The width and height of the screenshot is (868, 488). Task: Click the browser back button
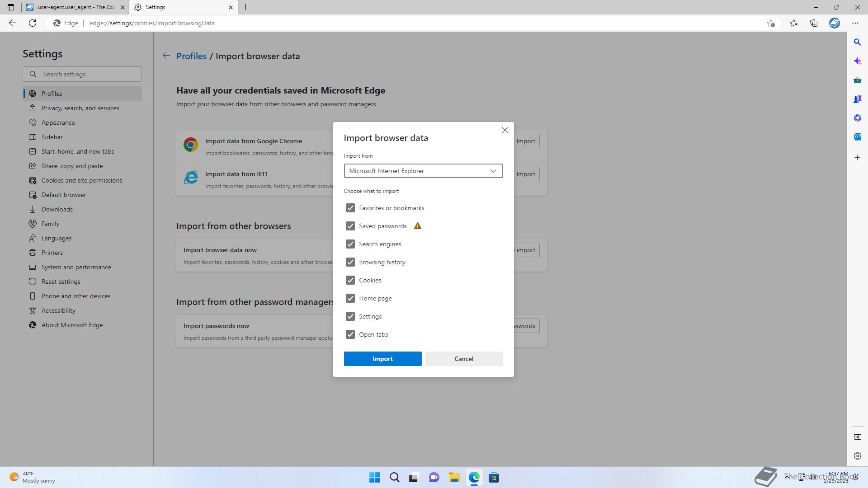pos(13,23)
